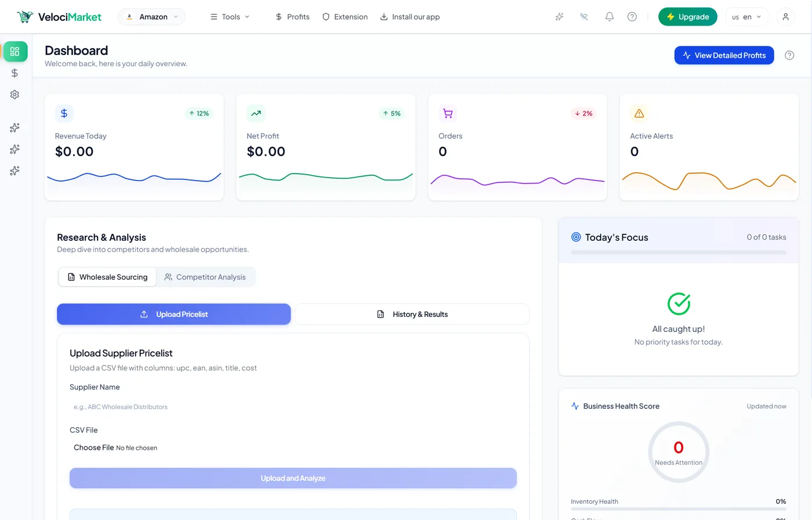The width and height of the screenshot is (812, 520).
Task: Click the '0 of 0 tasks' text
Action: (766, 237)
